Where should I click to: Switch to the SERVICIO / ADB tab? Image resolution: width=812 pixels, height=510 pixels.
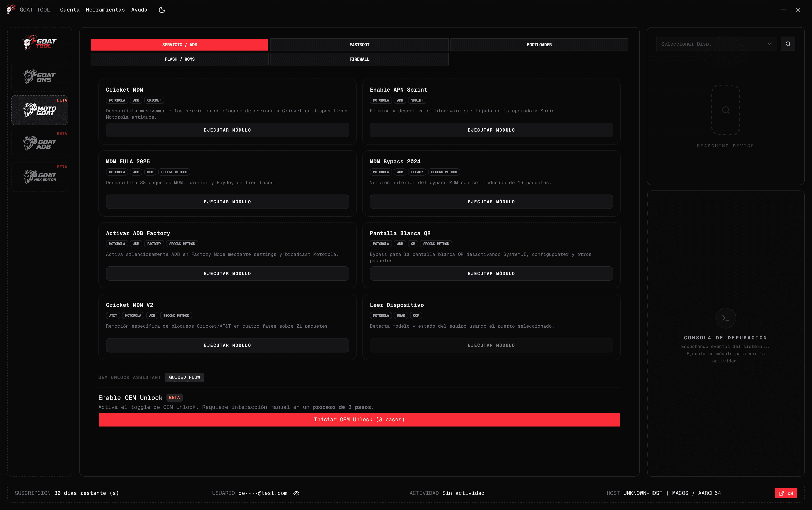pos(180,44)
